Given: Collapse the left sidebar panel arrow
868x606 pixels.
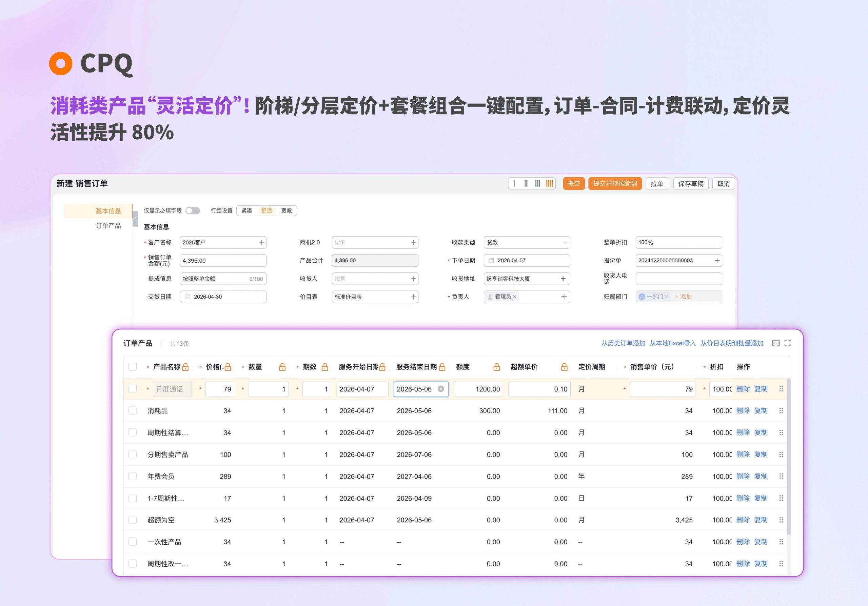Looking at the screenshot, I should 135,219.
